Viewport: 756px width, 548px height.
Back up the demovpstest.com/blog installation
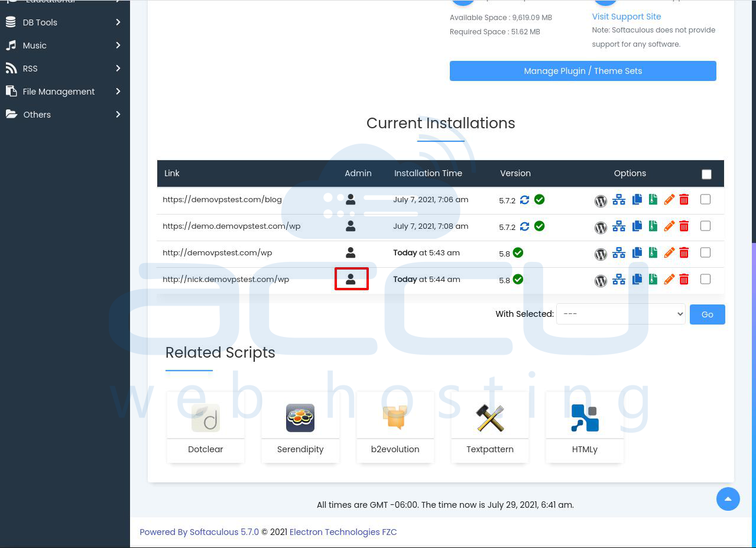[653, 199]
